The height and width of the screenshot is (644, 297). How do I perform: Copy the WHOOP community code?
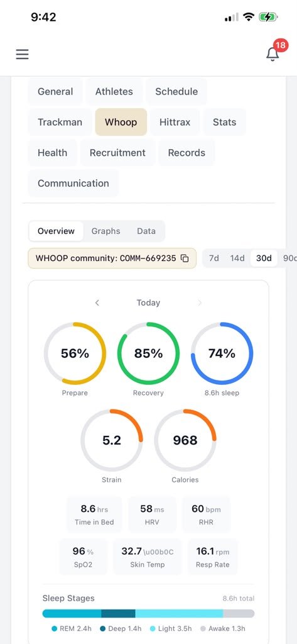click(x=185, y=258)
